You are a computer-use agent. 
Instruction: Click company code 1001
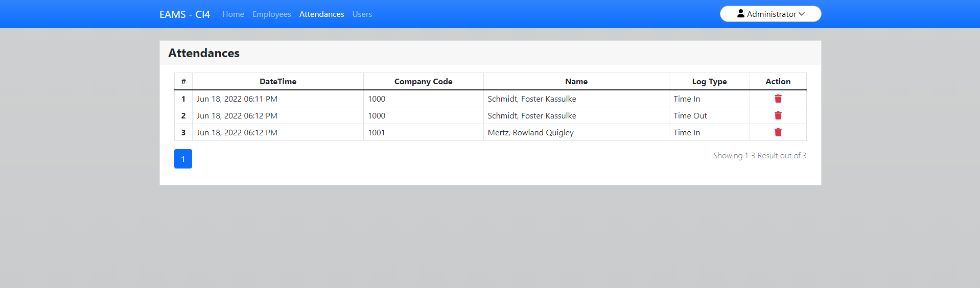(423, 132)
